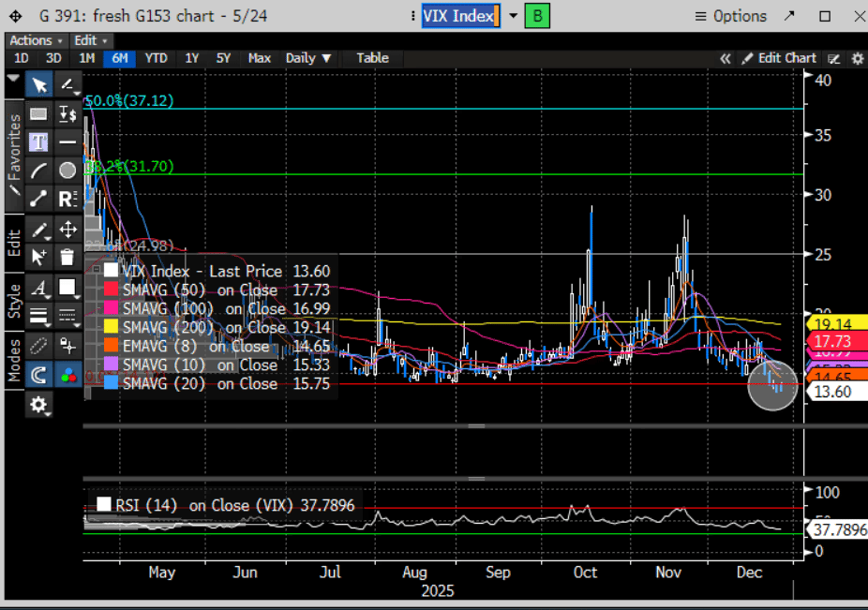Click the trash delete annotation icon
Image resolution: width=868 pixels, height=610 pixels.
pos(67,256)
